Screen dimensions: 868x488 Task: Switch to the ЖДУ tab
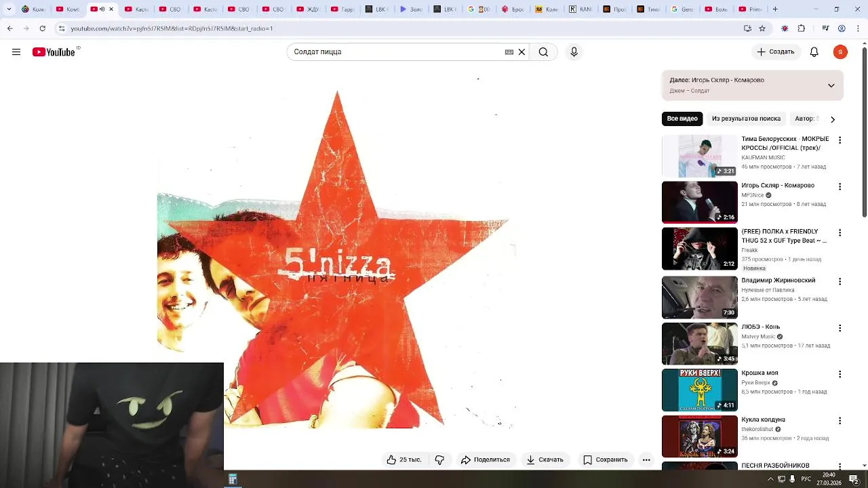(x=308, y=9)
